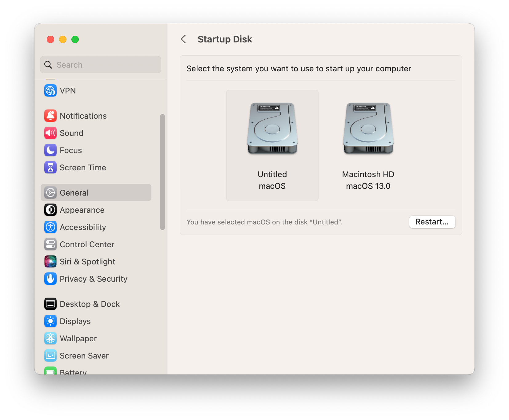The width and height of the screenshot is (509, 420).
Task: Click the "macOS 13.0" version text
Action: coord(368,186)
